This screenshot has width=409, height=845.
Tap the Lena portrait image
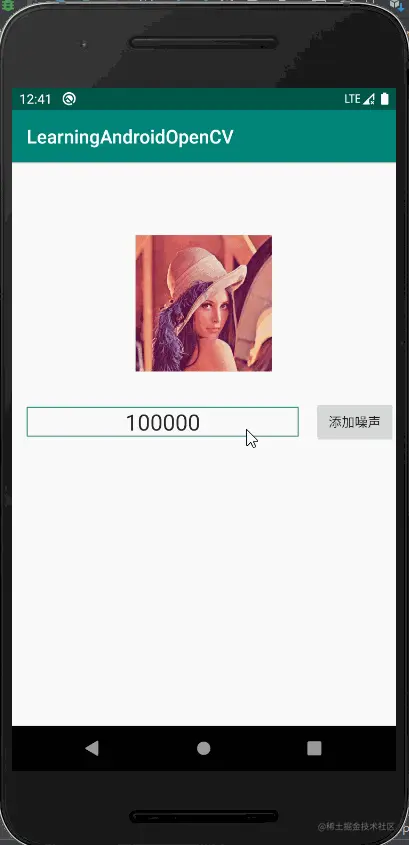[204, 303]
